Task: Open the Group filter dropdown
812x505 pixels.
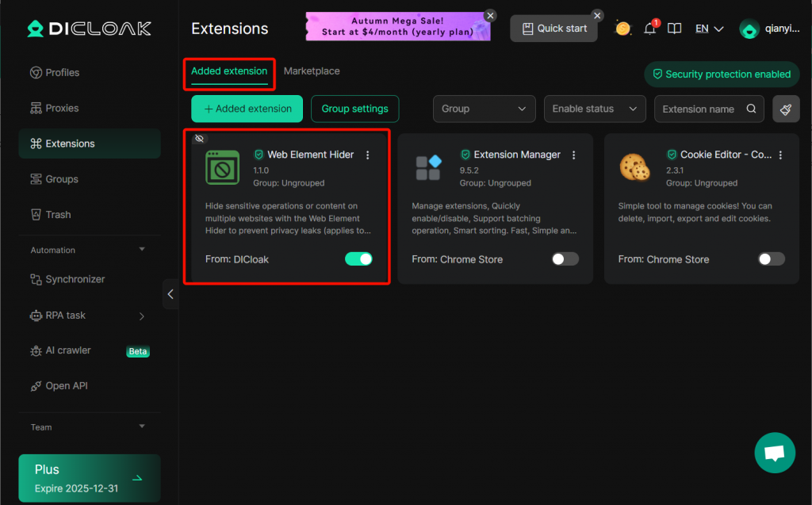Action: coord(484,109)
